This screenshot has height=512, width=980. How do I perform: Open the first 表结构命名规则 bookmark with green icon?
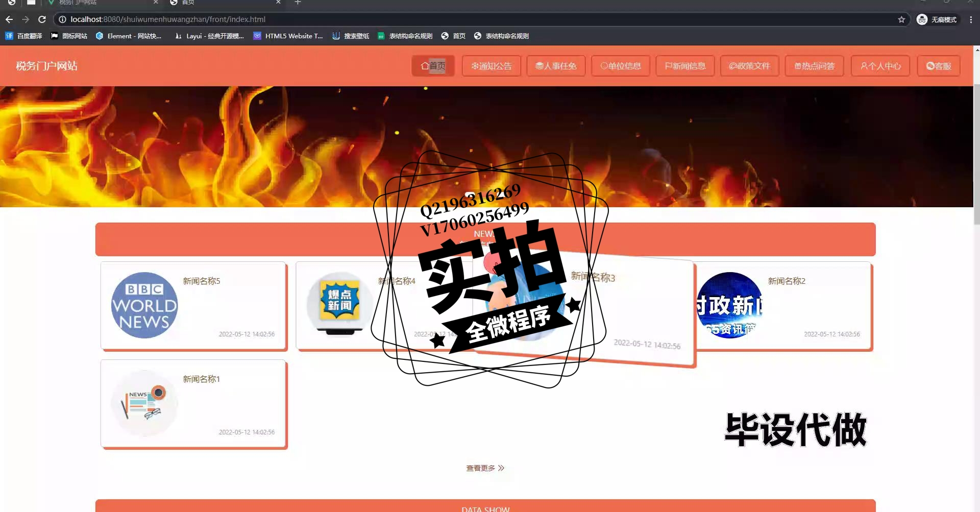405,36
